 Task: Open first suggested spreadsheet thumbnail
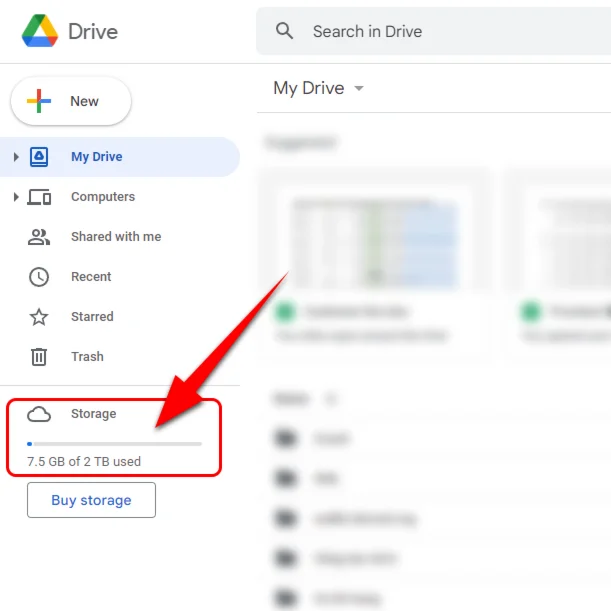[374, 244]
